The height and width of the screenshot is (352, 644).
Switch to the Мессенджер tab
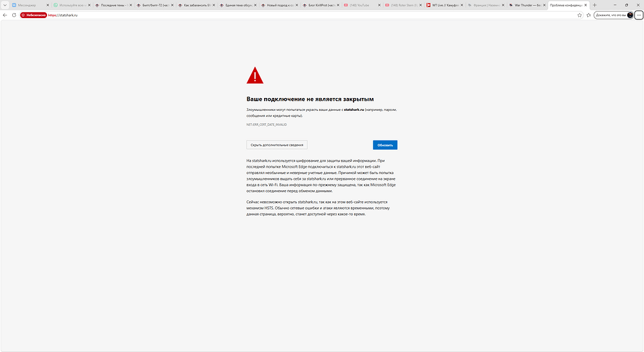click(x=28, y=5)
